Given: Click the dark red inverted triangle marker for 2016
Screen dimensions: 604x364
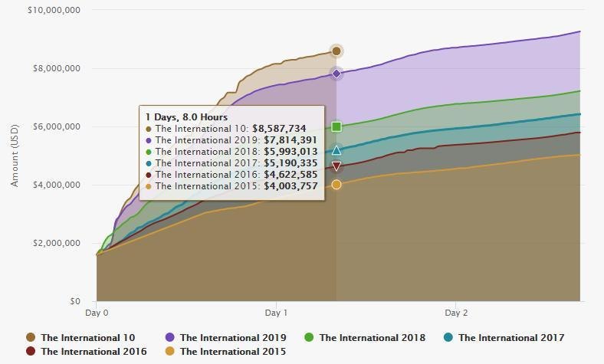Looking at the screenshot, I should pos(336,166).
